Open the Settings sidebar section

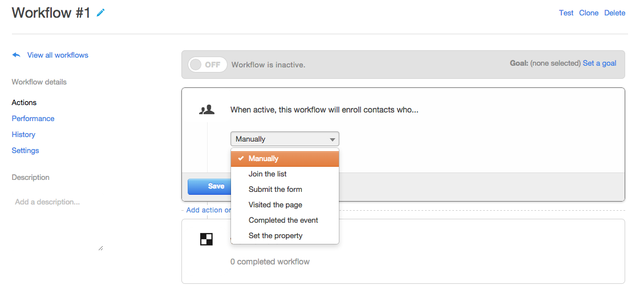click(x=25, y=150)
